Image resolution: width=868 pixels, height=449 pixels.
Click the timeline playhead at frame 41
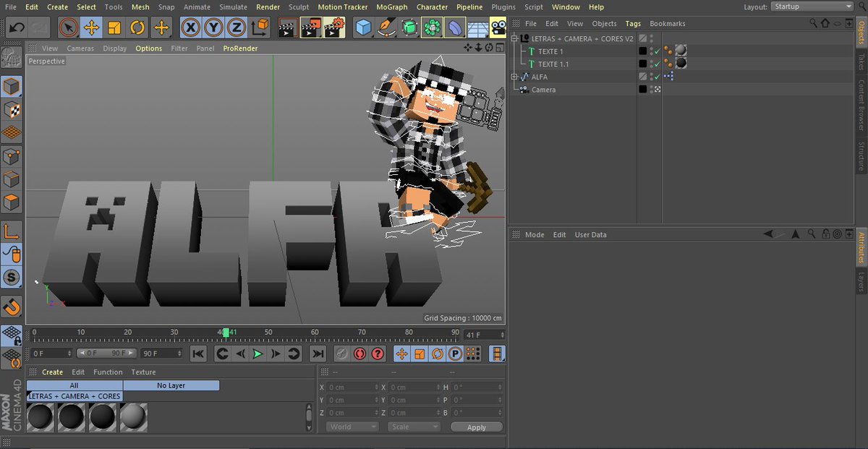[226, 333]
